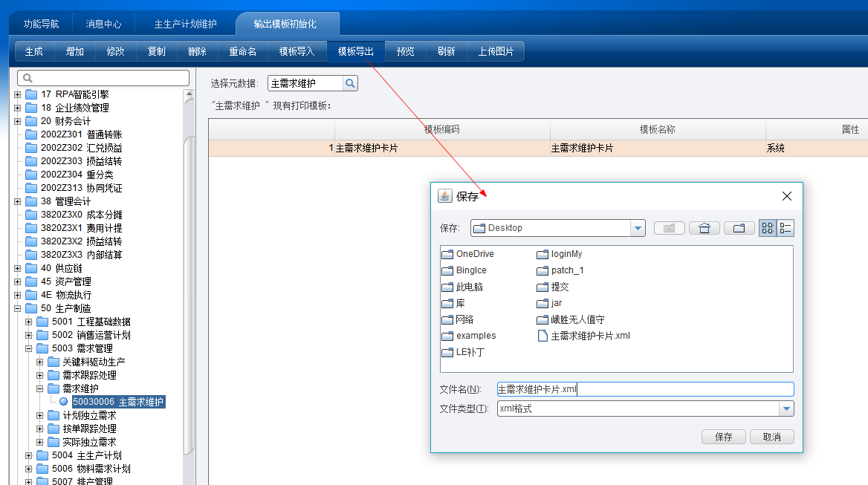Viewport: 868px width, 485px height.
Task: Select tree item 2002Z301 普通转账
Action: (82, 134)
